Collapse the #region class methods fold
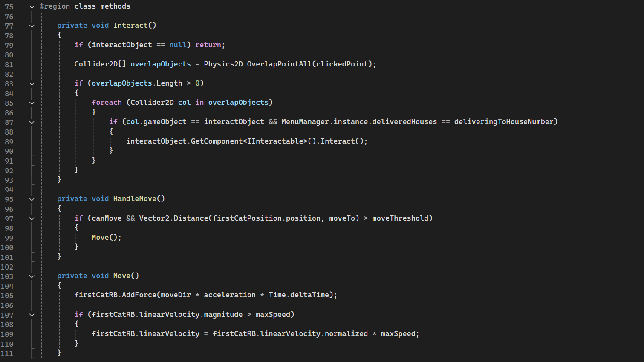The width and height of the screenshot is (644, 362). [32, 6]
